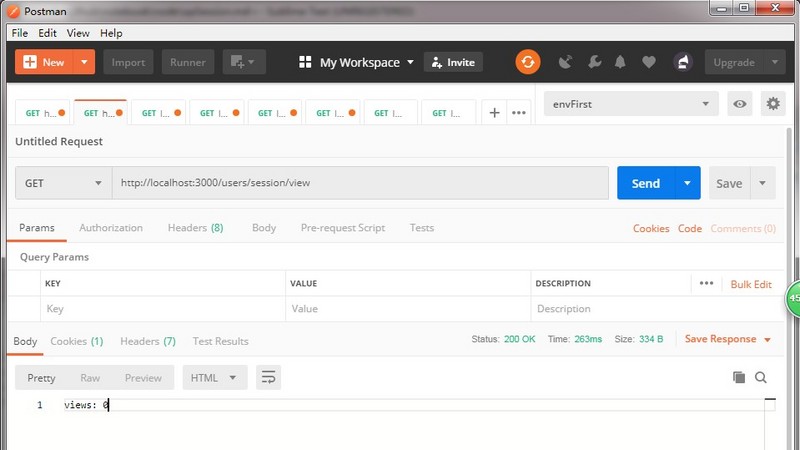Click the green 45 badge at right edge
This screenshot has width=800, height=450.
tap(793, 298)
